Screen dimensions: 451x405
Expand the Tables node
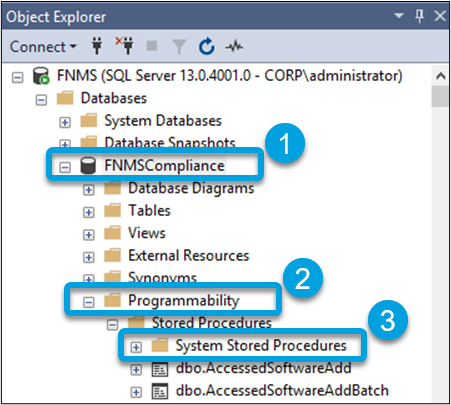(89, 212)
